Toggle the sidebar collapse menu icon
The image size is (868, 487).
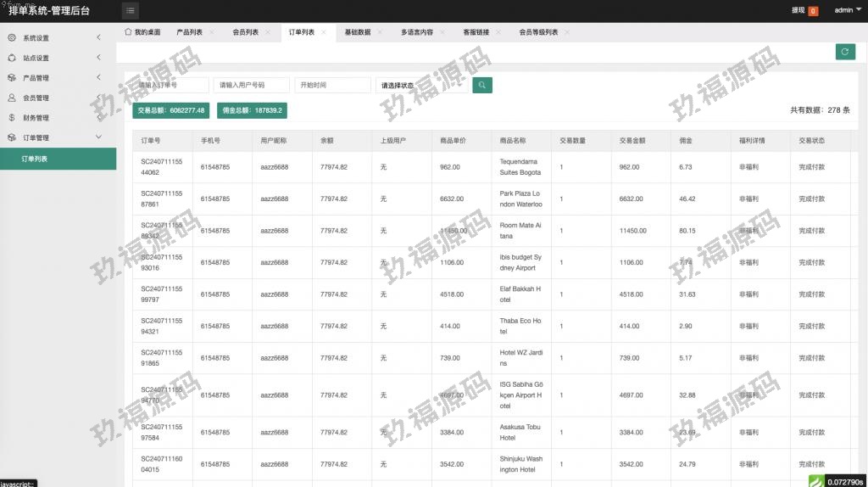click(131, 10)
